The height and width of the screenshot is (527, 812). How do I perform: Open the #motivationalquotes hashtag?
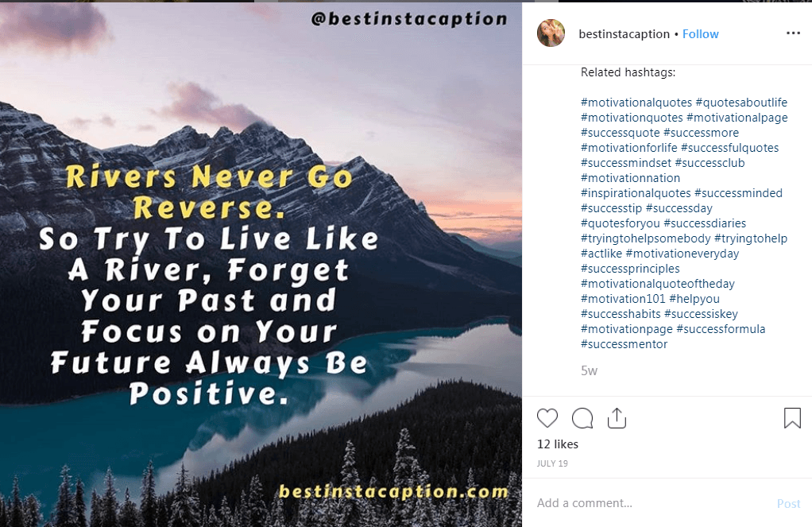(636, 103)
